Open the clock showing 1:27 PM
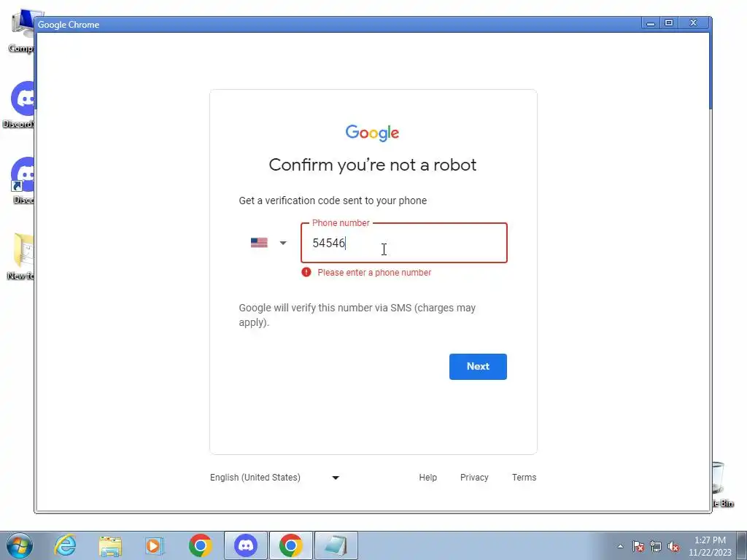Image resolution: width=747 pixels, height=560 pixels. (x=710, y=546)
